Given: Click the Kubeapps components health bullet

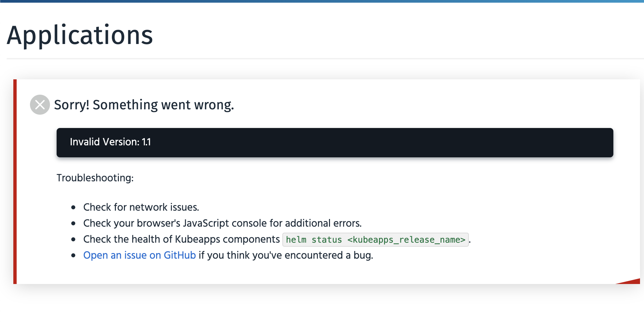Looking at the screenshot, I should pos(181,239).
